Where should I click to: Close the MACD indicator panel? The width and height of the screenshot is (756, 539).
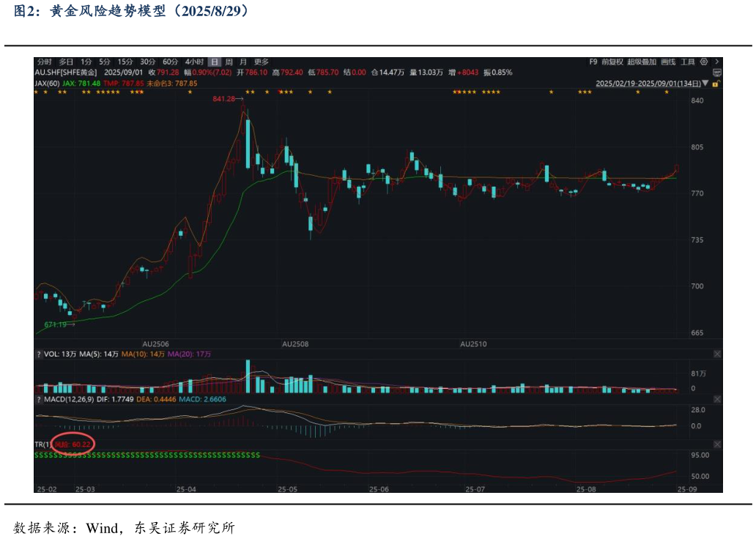(x=717, y=399)
